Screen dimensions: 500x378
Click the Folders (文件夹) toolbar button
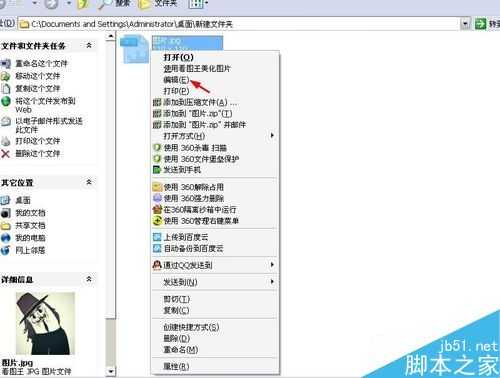pyautogui.click(x=158, y=4)
